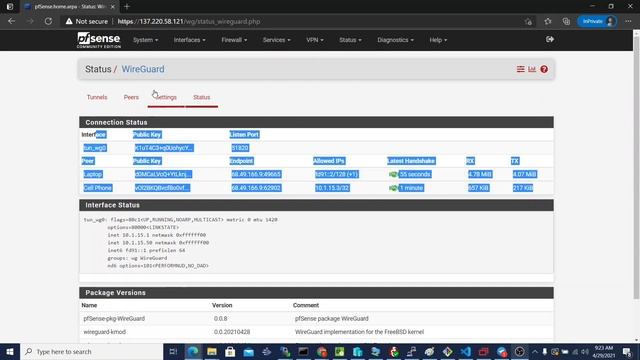The height and width of the screenshot is (360, 640).
Task: Click the logout icon in navbar
Action: (x=550, y=40)
